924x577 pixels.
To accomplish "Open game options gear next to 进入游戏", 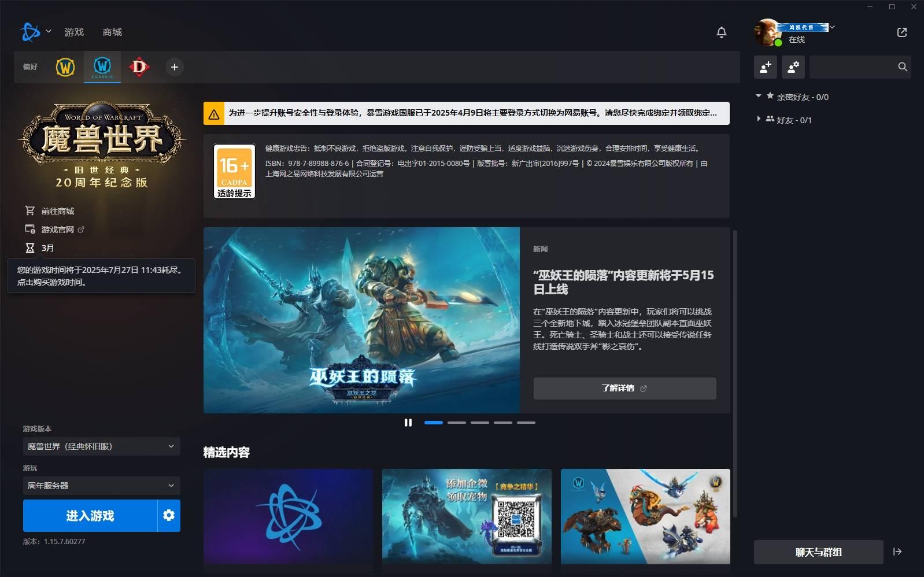I will click(x=169, y=515).
